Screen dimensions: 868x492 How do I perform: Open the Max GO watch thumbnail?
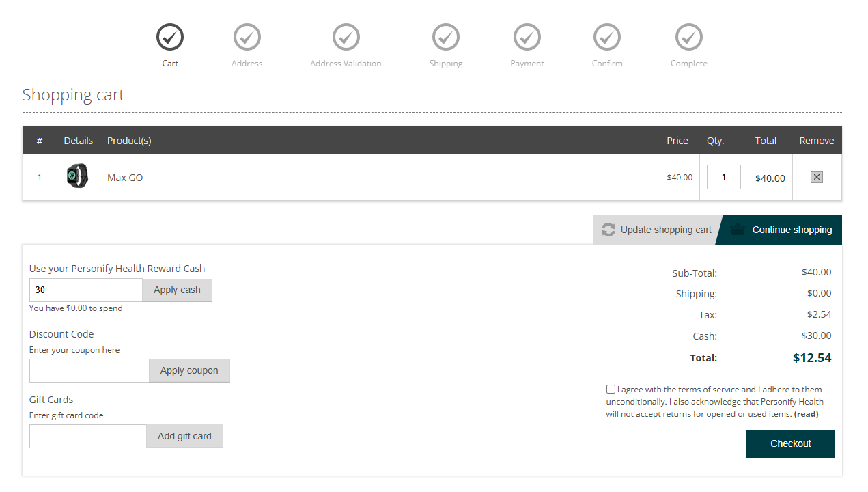coord(78,176)
